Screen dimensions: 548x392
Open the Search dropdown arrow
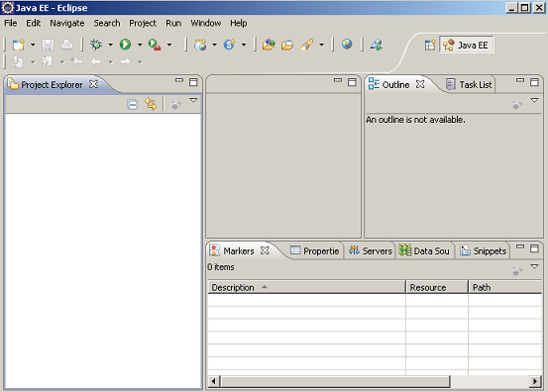pyautogui.click(x=321, y=45)
